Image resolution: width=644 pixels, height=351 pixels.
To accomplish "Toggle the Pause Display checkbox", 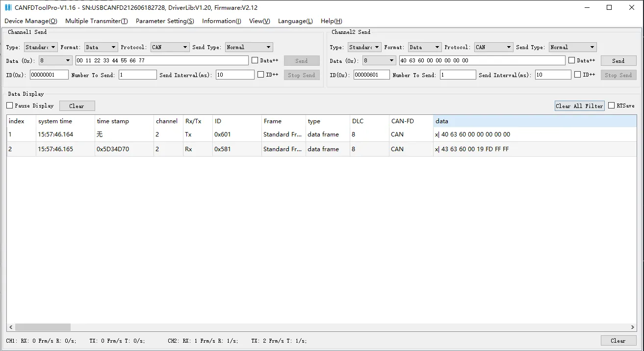I will point(9,106).
